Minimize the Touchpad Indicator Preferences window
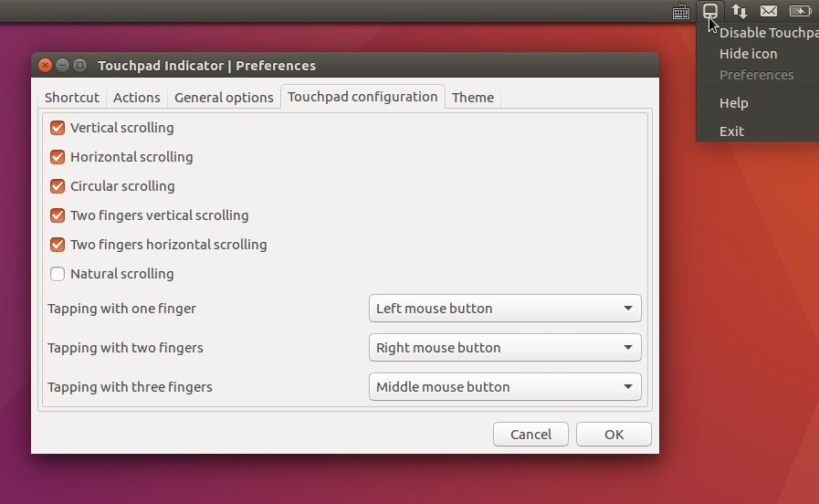819x504 pixels. (x=62, y=66)
